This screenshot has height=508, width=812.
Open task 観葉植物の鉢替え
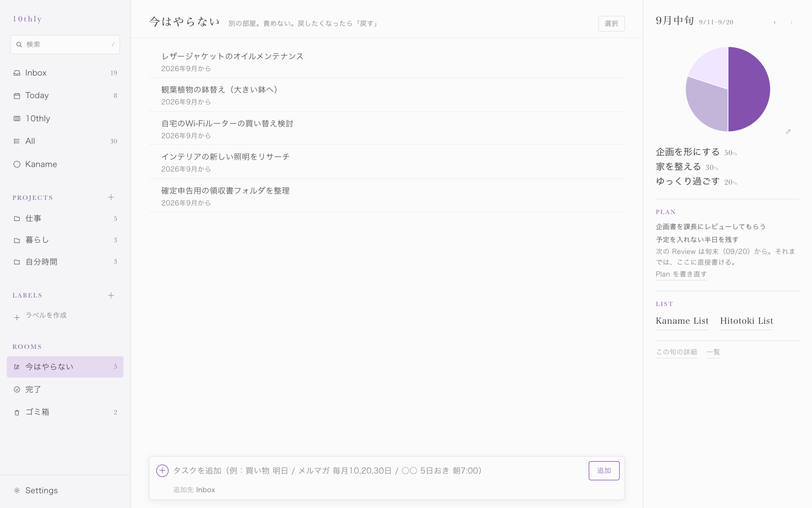pos(387,95)
